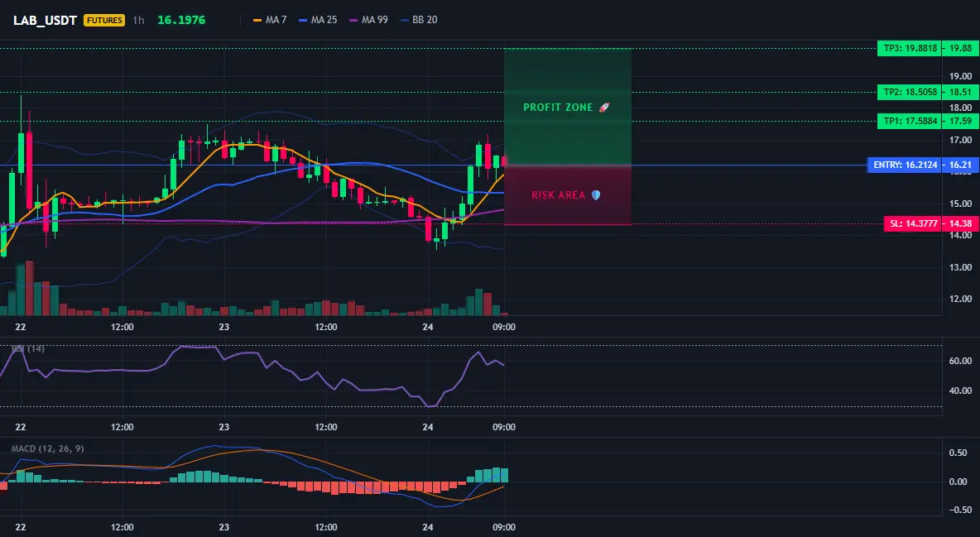Click the RSI (14) indicator label
Screen dimensions: 980x537
pyautogui.click(x=28, y=348)
